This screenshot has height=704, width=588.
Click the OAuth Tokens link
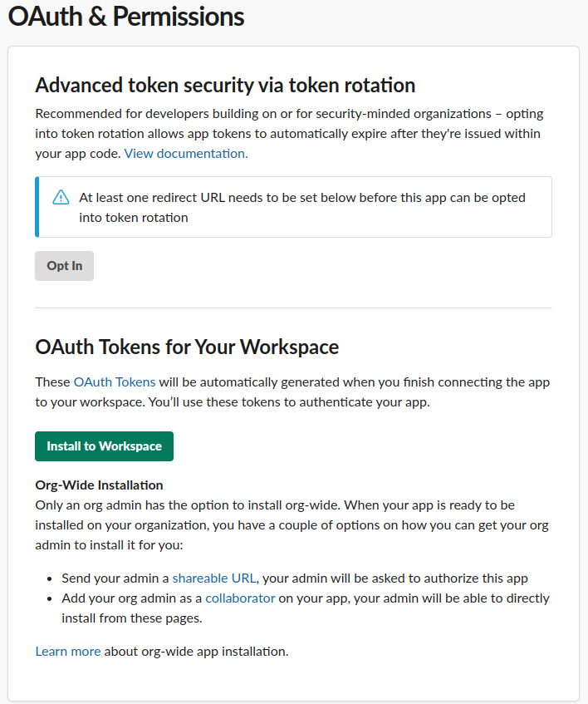point(114,382)
